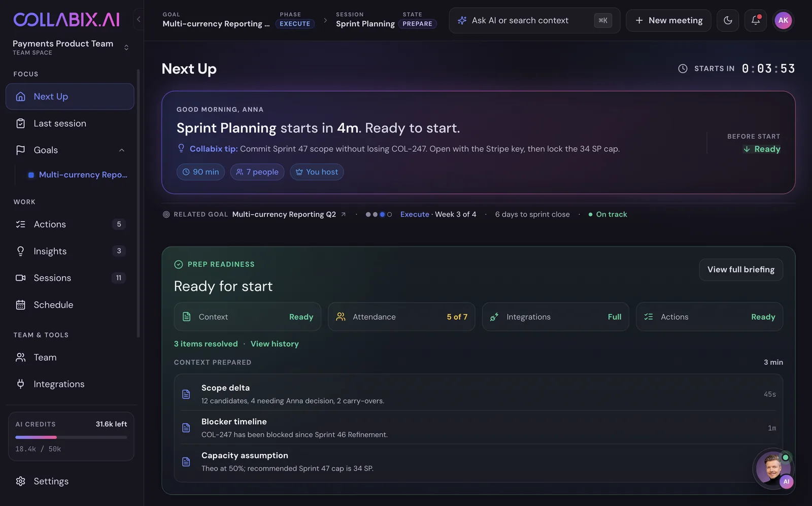This screenshot has width=812, height=506.
Task: Click the Sessions count badge 11
Action: [119, 278]
